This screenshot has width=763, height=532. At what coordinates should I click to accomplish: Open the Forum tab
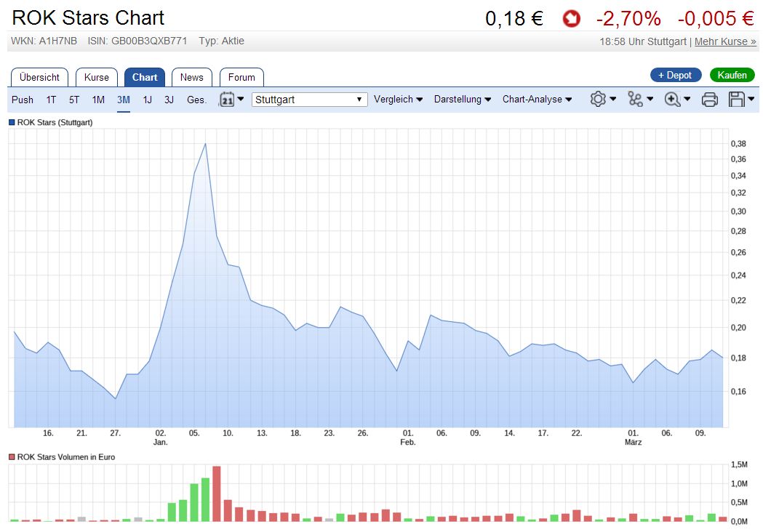(x=241, y=77)
